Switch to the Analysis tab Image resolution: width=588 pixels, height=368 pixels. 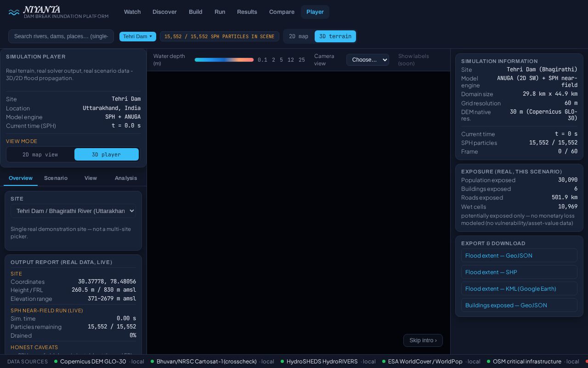(126, 178)
